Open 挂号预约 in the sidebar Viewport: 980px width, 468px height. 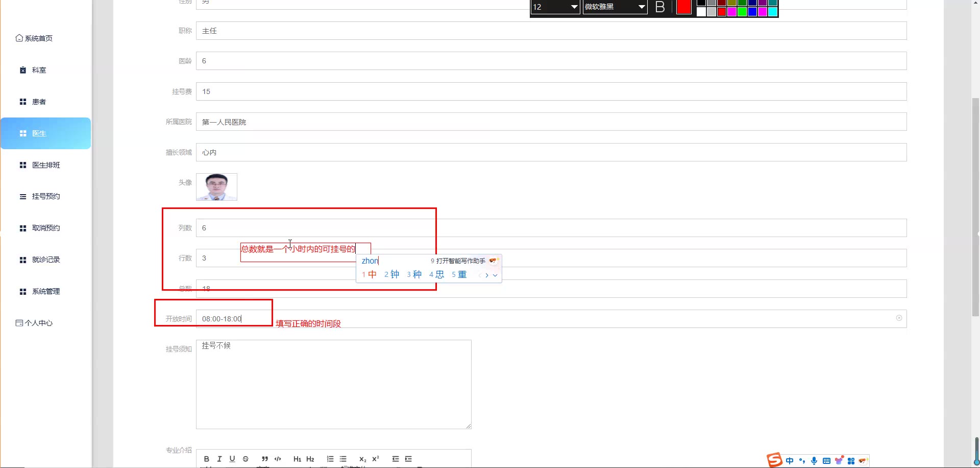coord(46,196)
